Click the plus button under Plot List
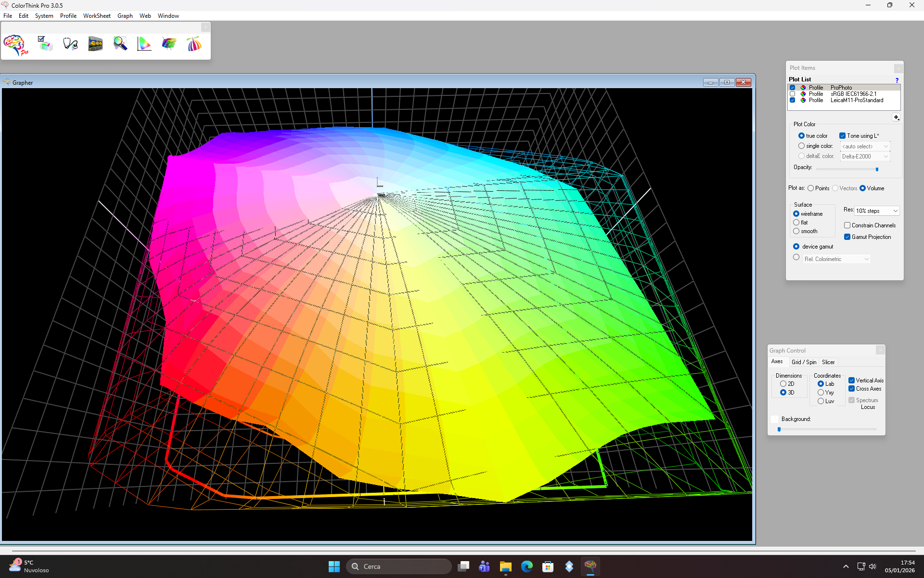 (x=896, y=118)
